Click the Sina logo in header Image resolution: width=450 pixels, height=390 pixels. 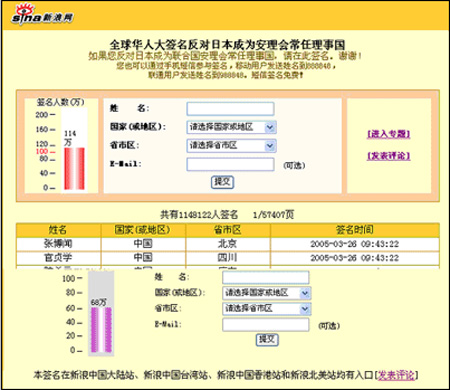coord(42,15)
